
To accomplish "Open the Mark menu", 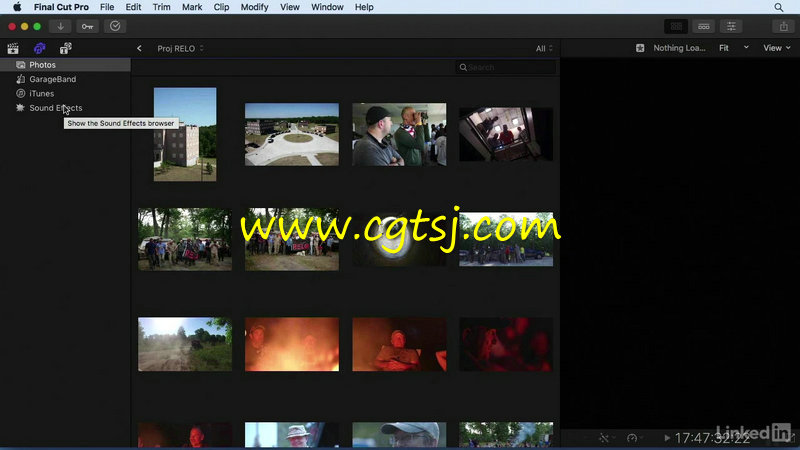I will [192, 7].
